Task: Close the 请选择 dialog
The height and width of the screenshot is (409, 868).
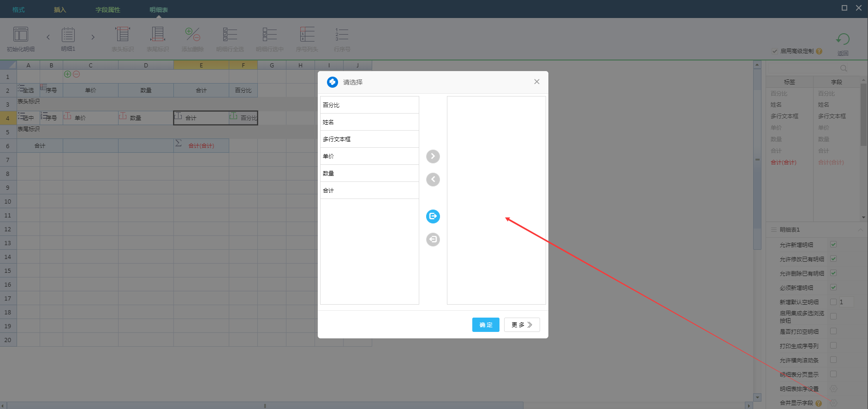Action: (536, 82)
